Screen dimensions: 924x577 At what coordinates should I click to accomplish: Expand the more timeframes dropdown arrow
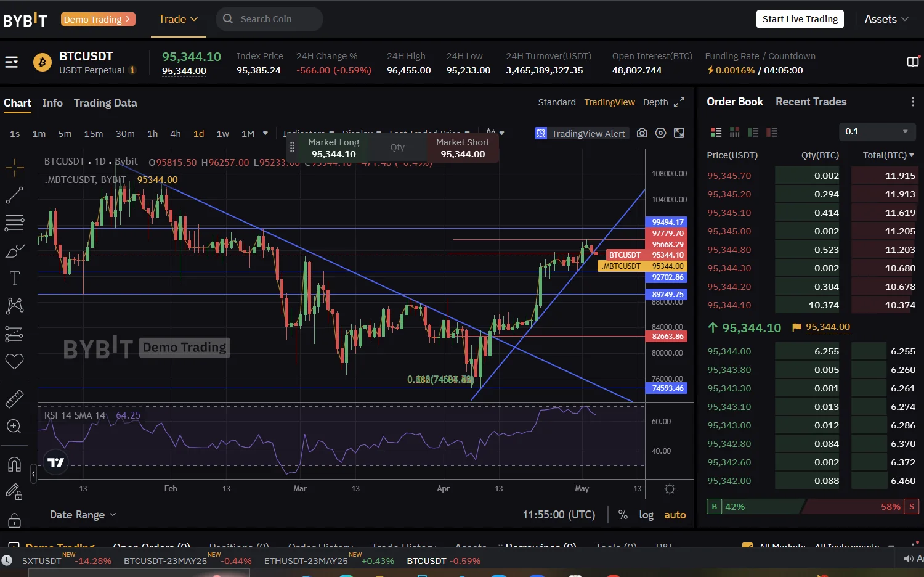tap(265, 133)
